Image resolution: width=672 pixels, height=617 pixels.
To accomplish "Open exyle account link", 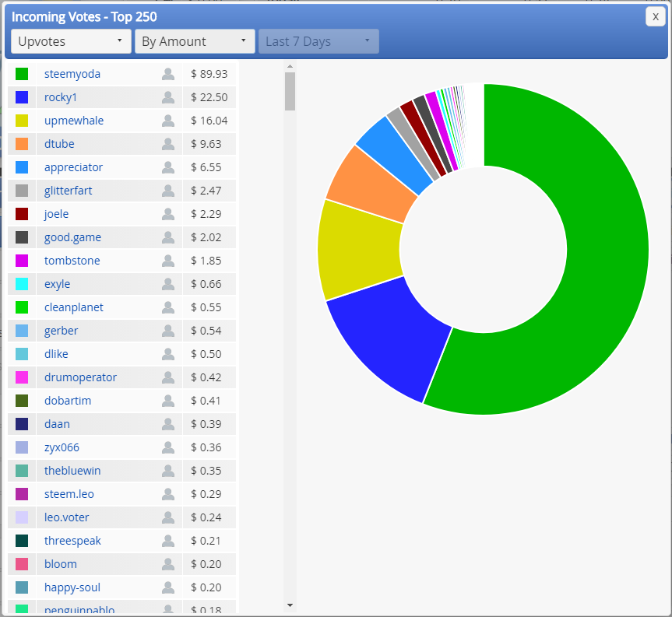I will coord(57,284).
